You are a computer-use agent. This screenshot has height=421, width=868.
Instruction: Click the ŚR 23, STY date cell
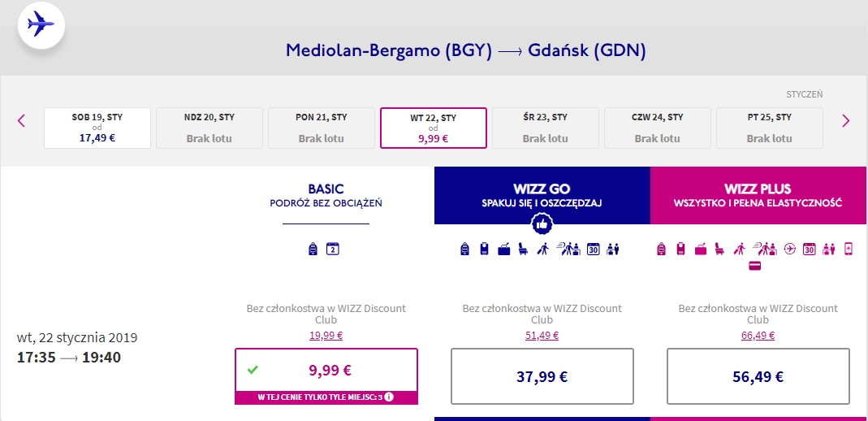546,128
